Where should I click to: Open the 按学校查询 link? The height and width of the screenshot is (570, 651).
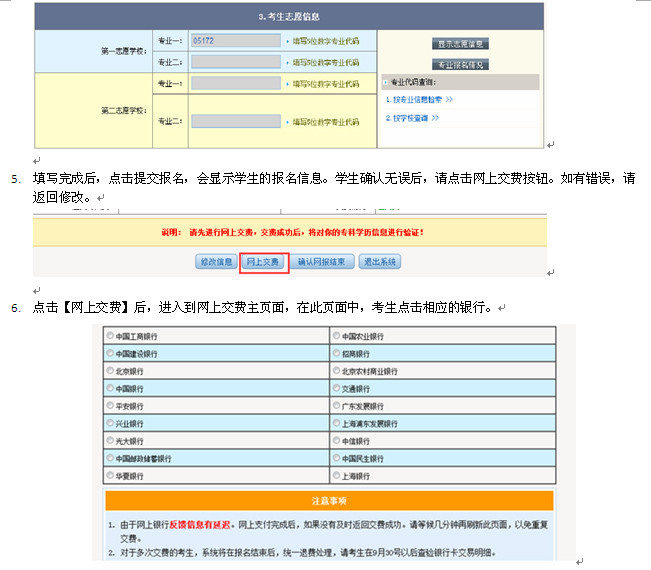[412, 118]
